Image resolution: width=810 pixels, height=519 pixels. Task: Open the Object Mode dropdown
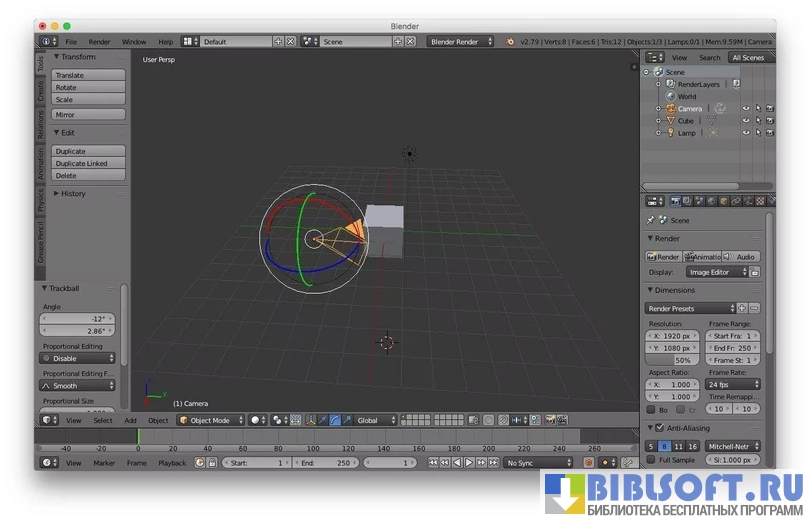210,420
